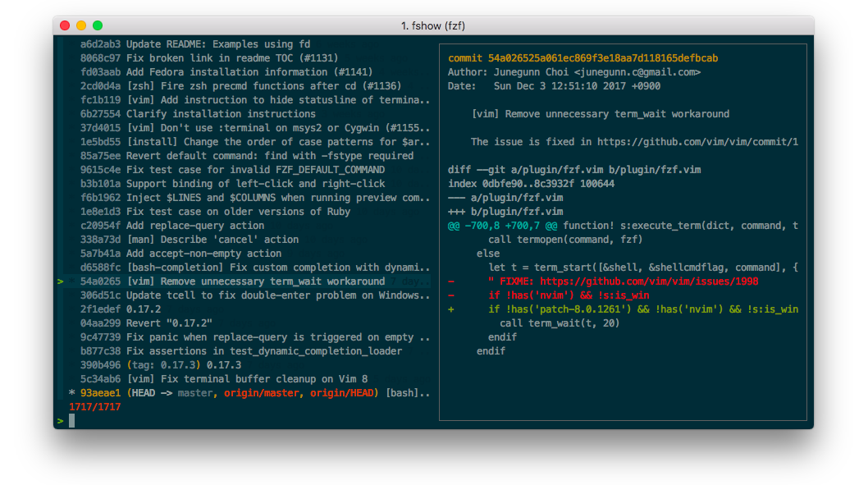Click the fzf query prompt input
The width and height of the screenshot is (868, 485).
pyautogui.click(x=244, y=421)
